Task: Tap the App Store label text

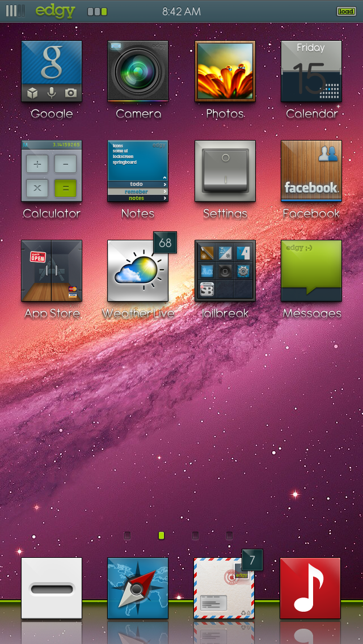Action: [x=52, y=314]
